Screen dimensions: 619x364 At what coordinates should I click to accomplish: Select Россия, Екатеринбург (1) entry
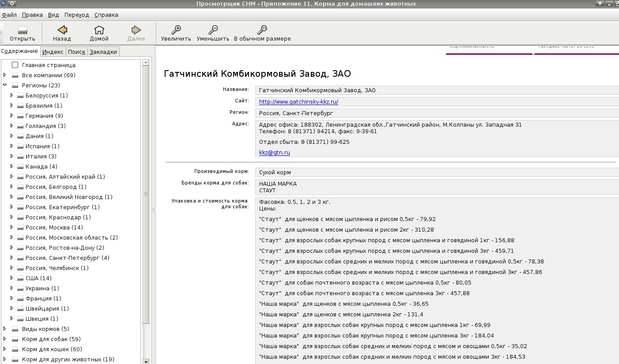point(63,207)
